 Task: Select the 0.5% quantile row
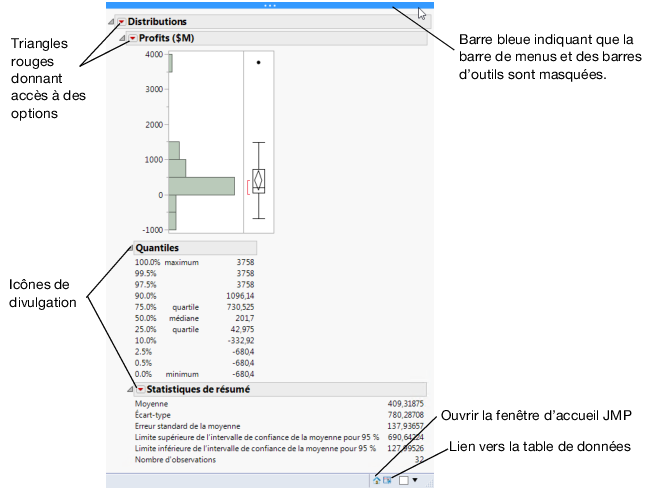(194, 363)
